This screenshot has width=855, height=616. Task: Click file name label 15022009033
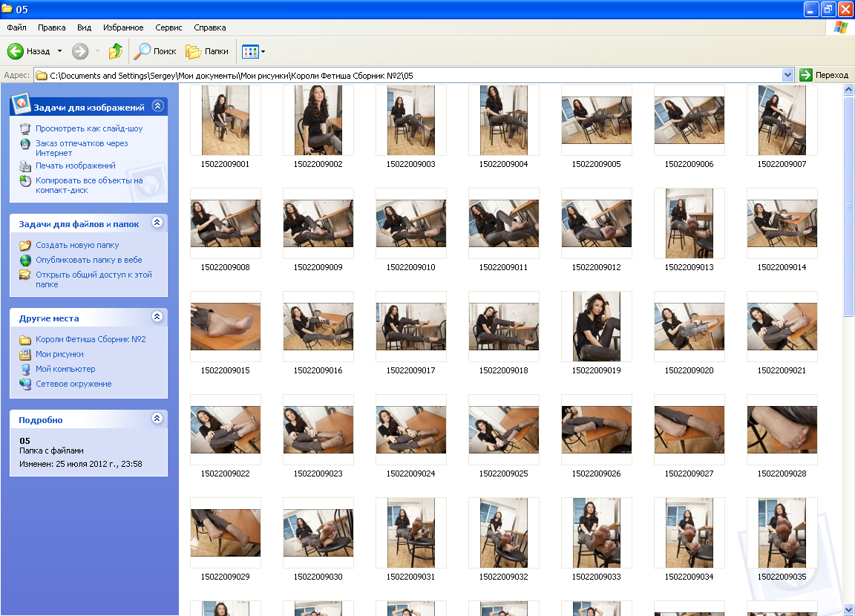click(597, 577)
